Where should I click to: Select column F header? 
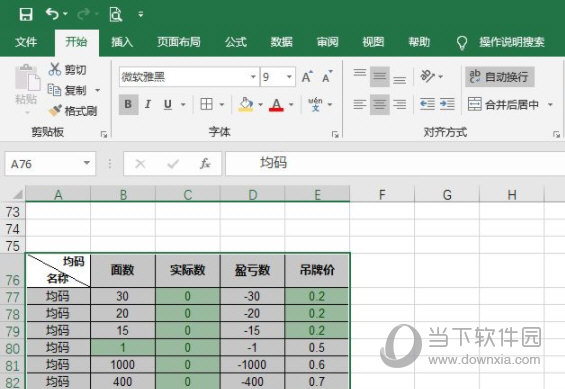tap(382, 195)
